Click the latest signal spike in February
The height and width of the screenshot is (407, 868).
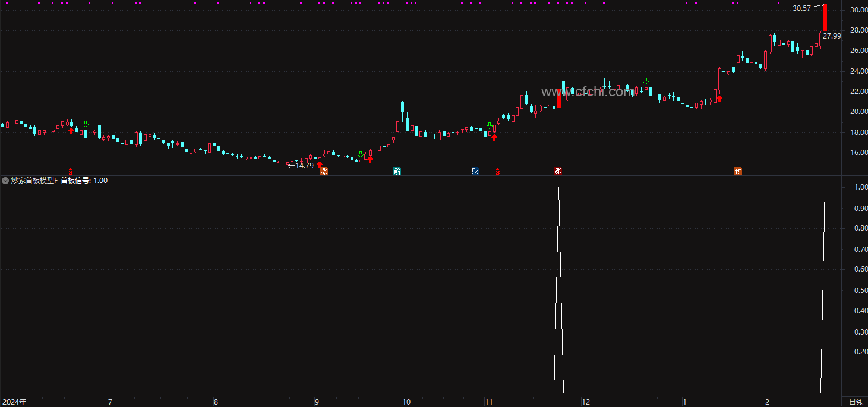coord(825,189)
